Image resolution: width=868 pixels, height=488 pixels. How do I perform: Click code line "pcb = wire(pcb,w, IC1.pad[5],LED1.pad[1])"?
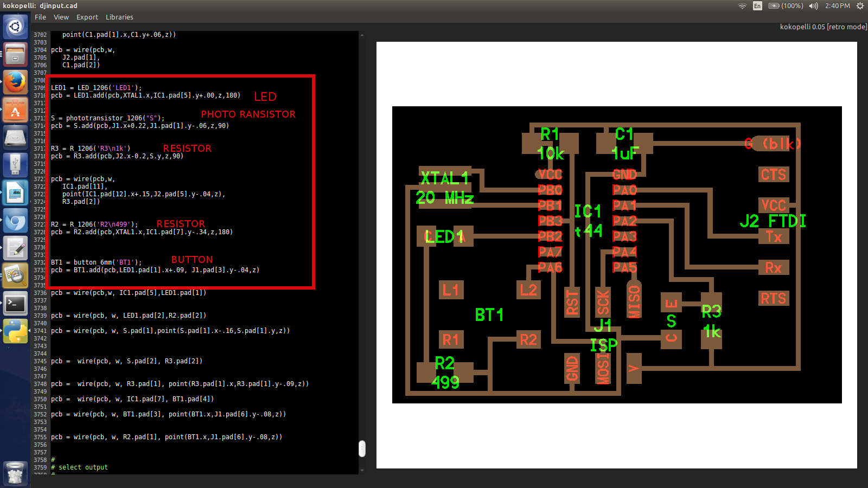click(129, 293)
